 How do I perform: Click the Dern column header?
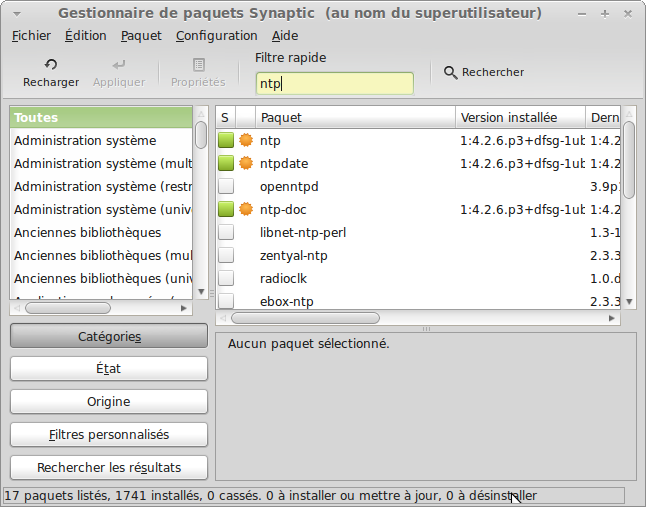603,118
